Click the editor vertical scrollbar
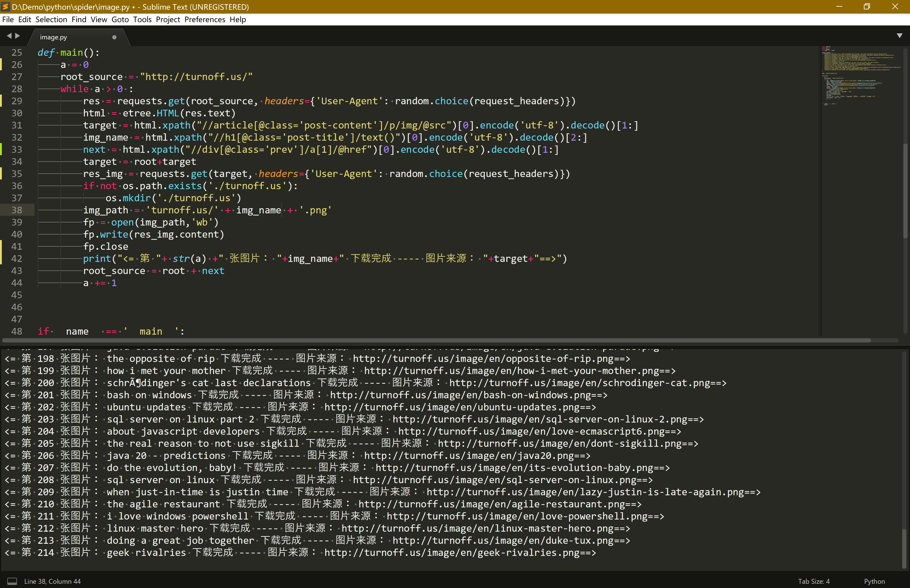910x588 pixels. (905, 191)
